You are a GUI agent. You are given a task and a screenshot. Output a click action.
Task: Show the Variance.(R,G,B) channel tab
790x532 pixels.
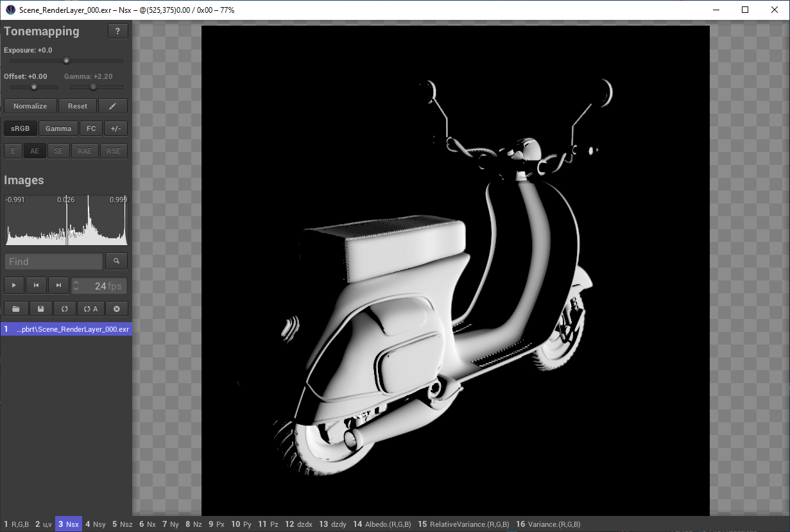[549, 524]
